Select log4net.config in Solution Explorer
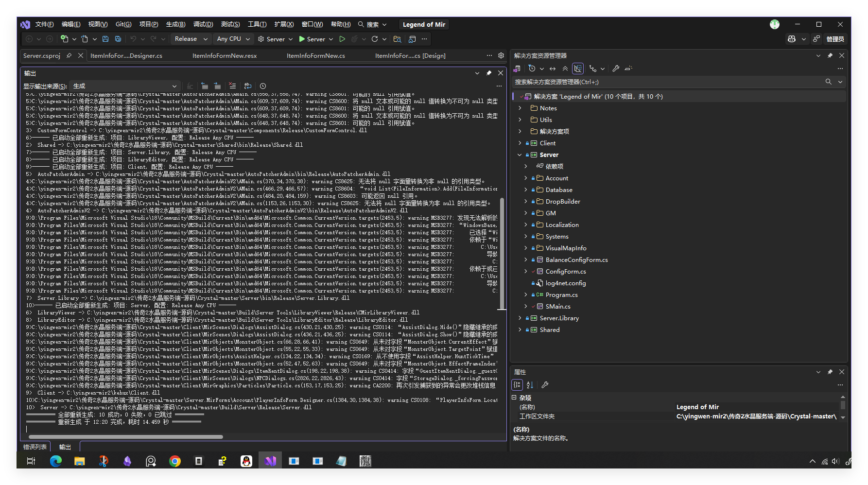Image resolution: width=868 pixels, height=485 pixels. tap(565, 283)
